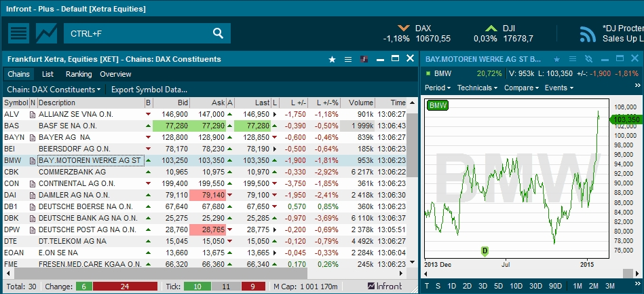Open document icon for DEUTSCHE BANK row
644x294 pixels.
click(33, 218)
